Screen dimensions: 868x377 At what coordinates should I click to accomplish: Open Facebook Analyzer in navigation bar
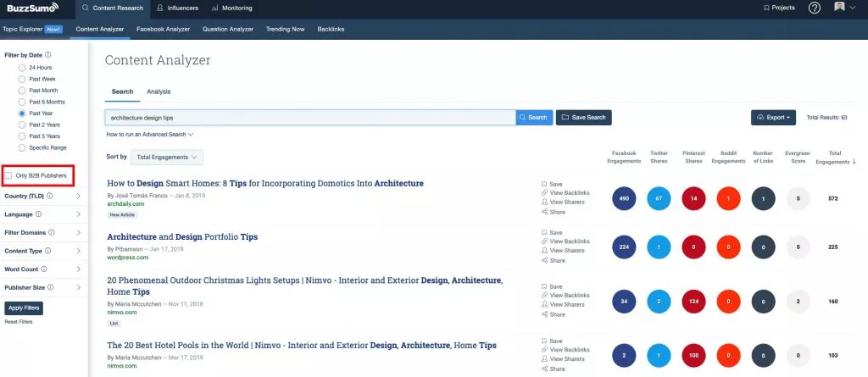[x=163, y=29]
